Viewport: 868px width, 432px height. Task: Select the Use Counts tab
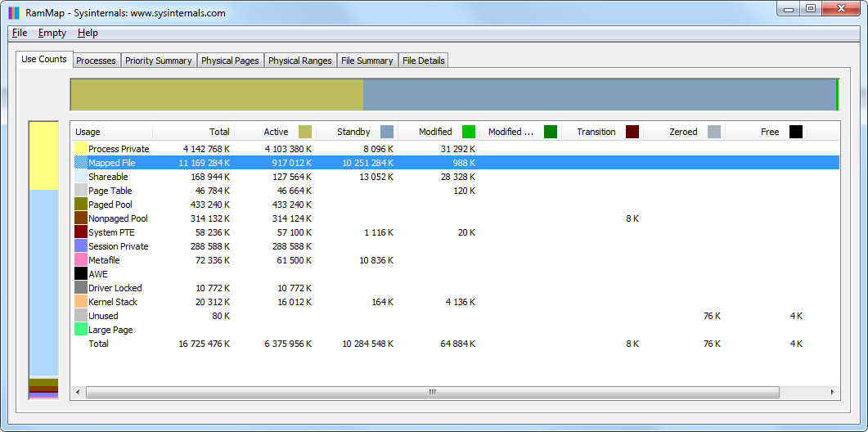tap(44, 59)
